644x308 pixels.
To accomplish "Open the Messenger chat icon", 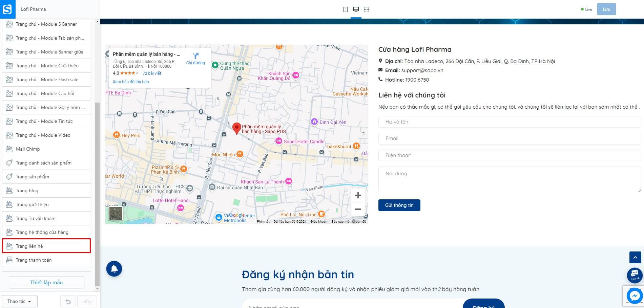I will [x=635, y=296].
